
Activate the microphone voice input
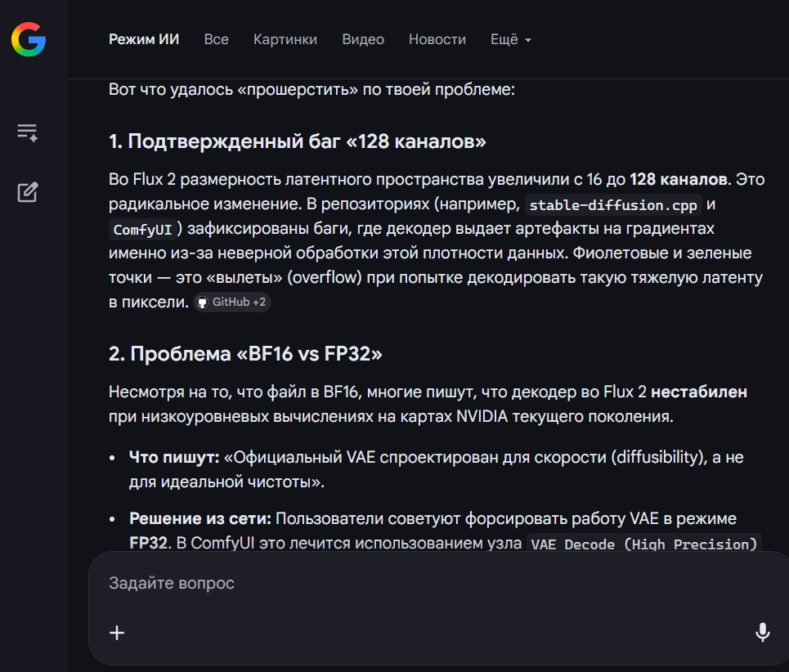762,632
